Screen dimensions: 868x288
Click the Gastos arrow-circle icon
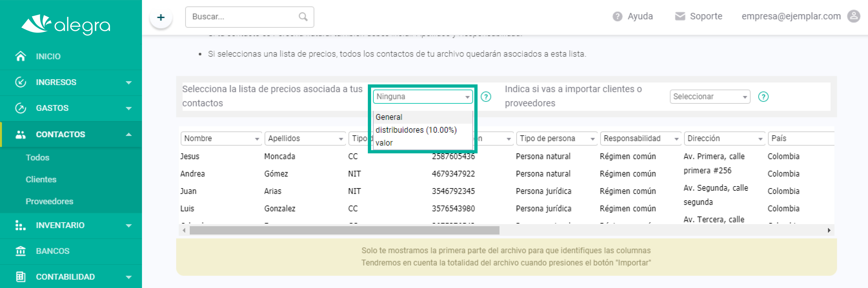pyautogui.click(x=21, y=108)
